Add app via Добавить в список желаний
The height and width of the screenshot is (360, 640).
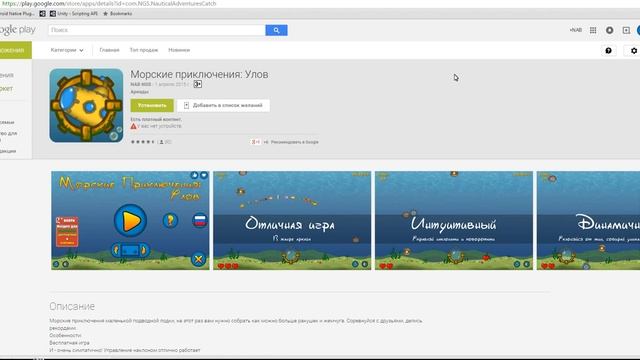223,105
